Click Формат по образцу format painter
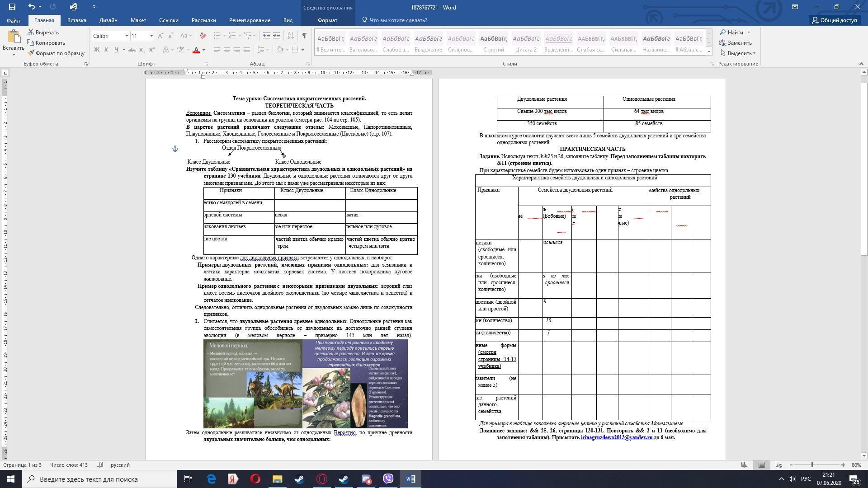 coord(56,53)
